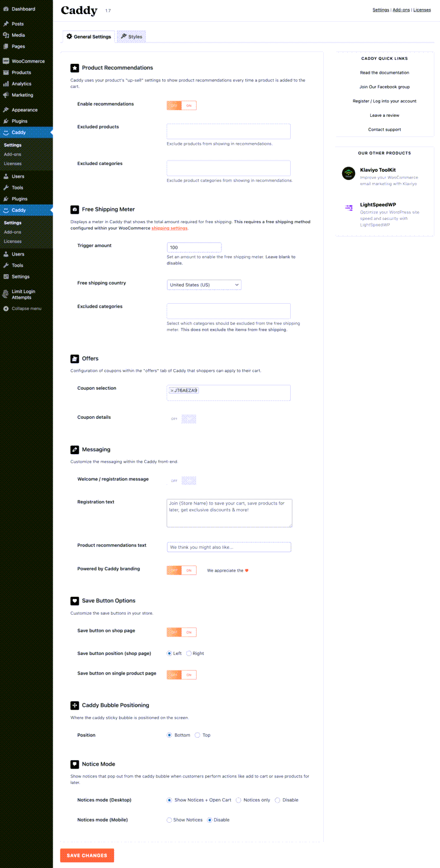The width and height of the screenshot is (440, 868).
Task: Focus the Trigger amount field
Action: pos(194,247)
